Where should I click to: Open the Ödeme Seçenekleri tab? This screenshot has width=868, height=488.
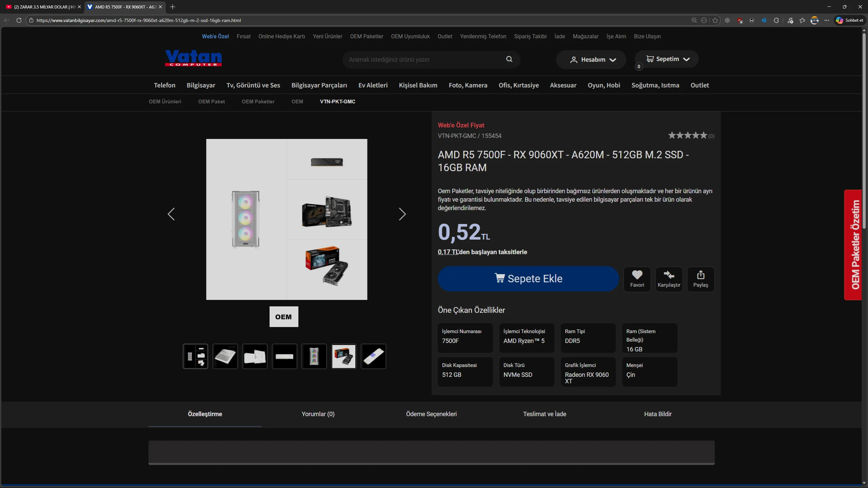tap(431, 414)
